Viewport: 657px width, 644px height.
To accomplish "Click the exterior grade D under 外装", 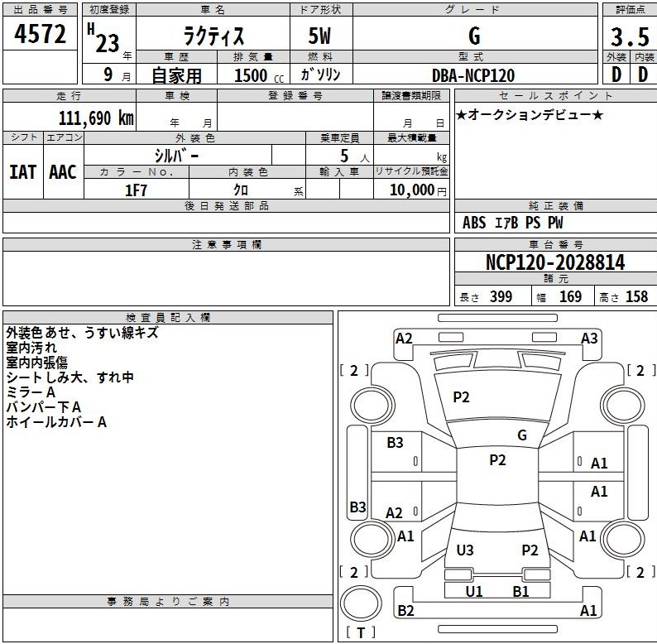I will (616, 74).
